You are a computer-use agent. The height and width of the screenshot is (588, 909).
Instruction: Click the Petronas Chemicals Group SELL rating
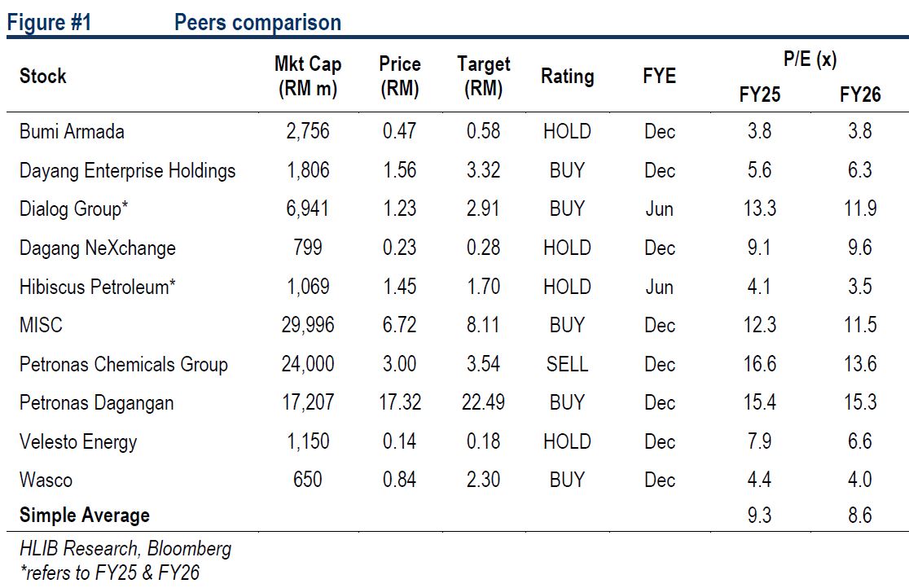(567, 364)
